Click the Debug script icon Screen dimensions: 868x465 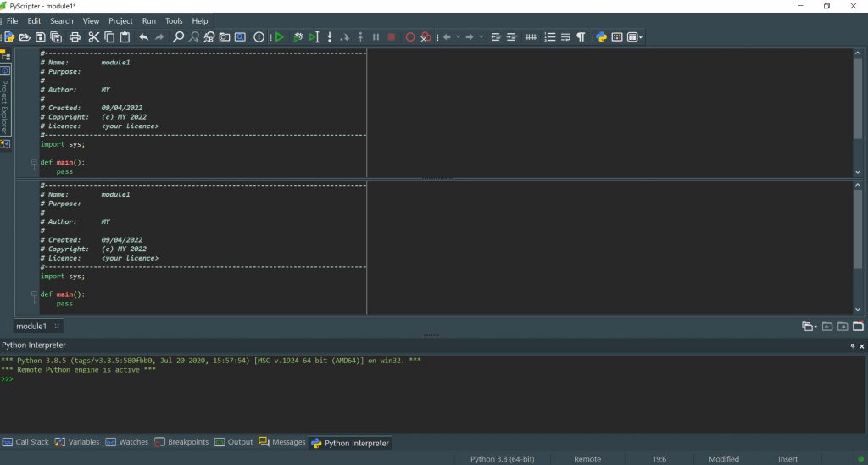point(298,37)
